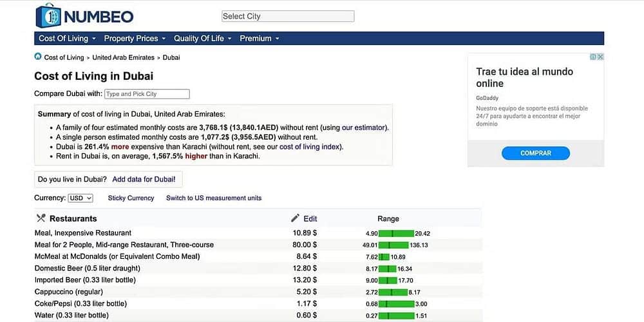Image resolution: width=644 pixels, height=322 pixels.
Task: Click the Restaurants fork and knife icon
Action: click(41, 218)
